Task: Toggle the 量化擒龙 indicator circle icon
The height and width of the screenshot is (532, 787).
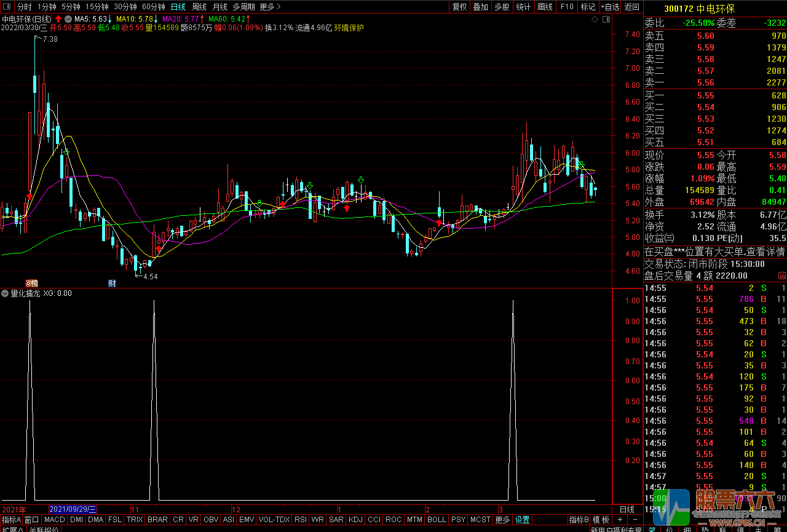Action: point(6,293)
